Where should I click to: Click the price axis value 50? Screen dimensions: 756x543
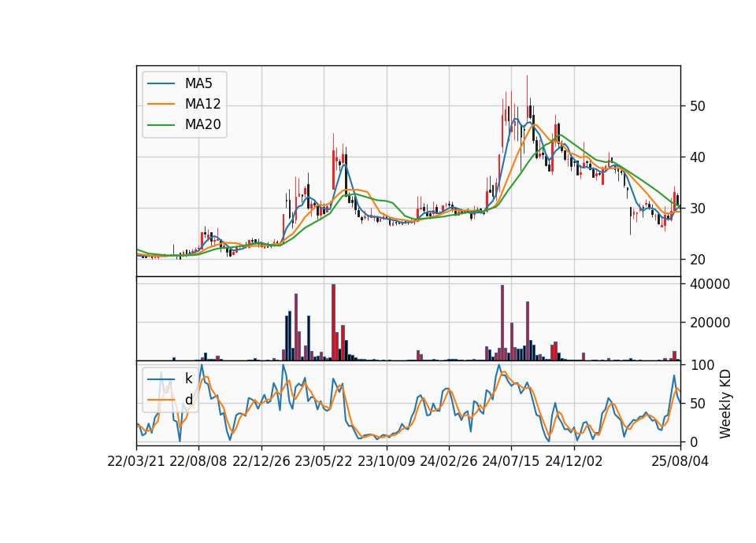697,106
